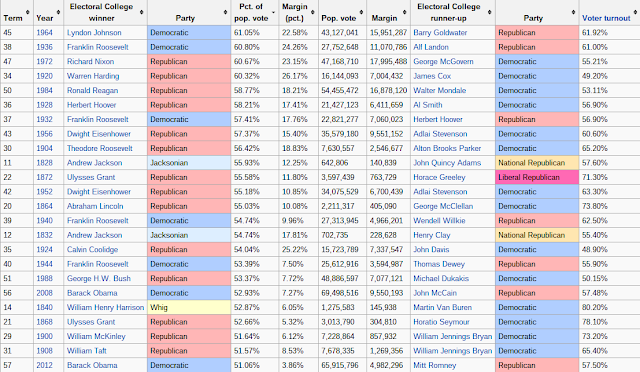Open Lyndon Johnson's article link
The height and width of the screenshot is (372, 640).
click(94, 33)
